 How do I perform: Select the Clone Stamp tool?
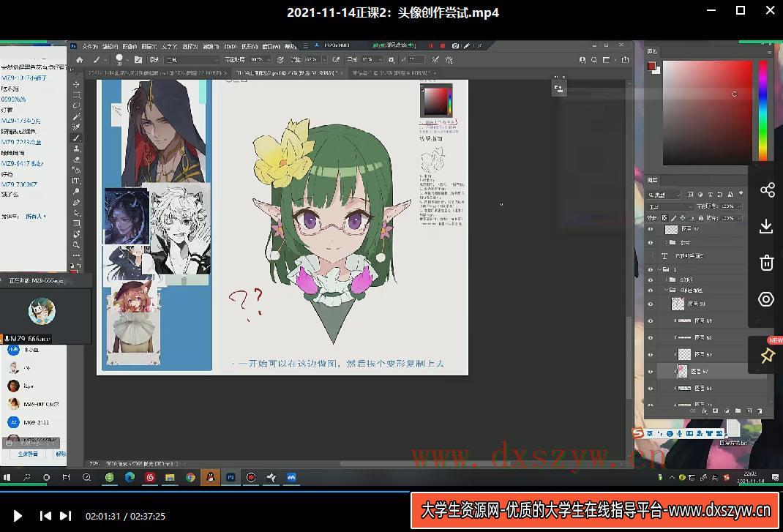[x=76, y=149]
